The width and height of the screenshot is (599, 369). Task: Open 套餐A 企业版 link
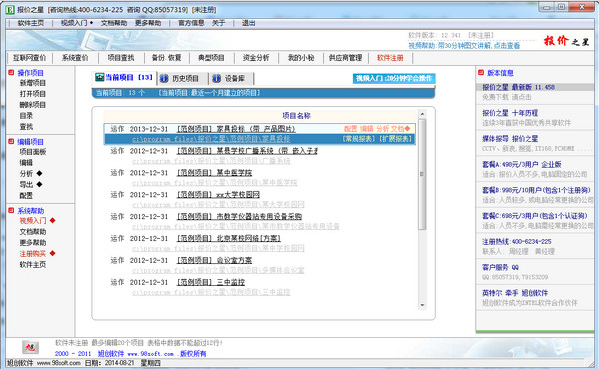521,164
